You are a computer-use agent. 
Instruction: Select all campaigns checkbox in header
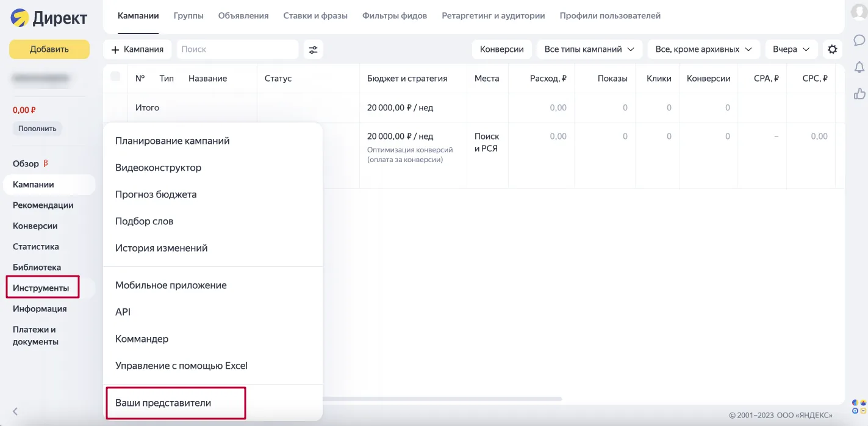(115, 76)
